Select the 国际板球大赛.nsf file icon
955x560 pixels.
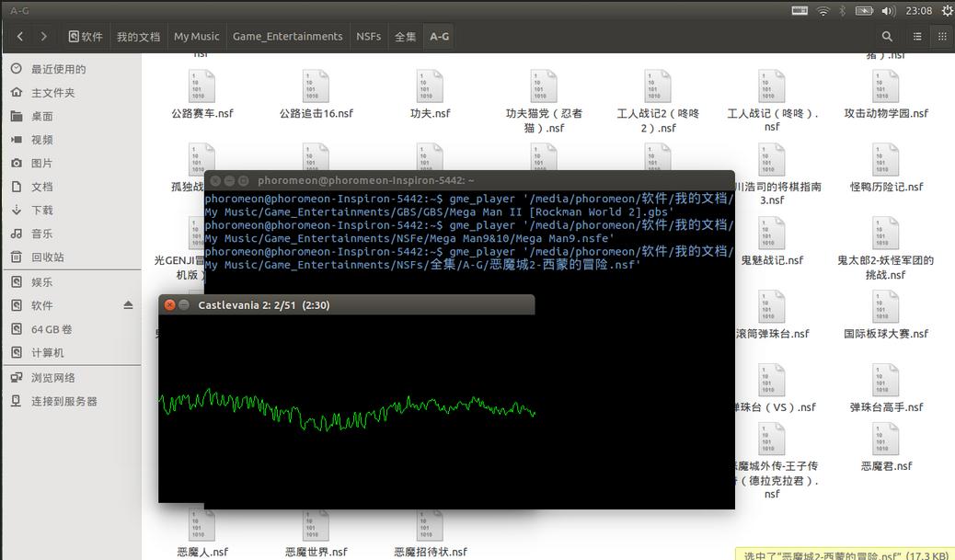886,307
